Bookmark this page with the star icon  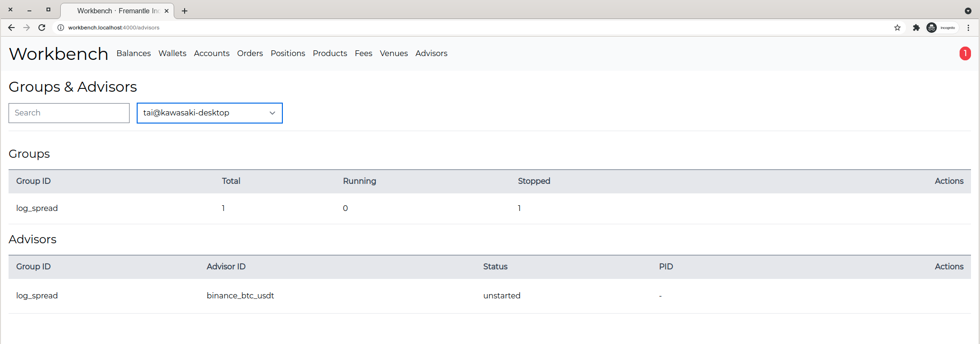[897, 28]
